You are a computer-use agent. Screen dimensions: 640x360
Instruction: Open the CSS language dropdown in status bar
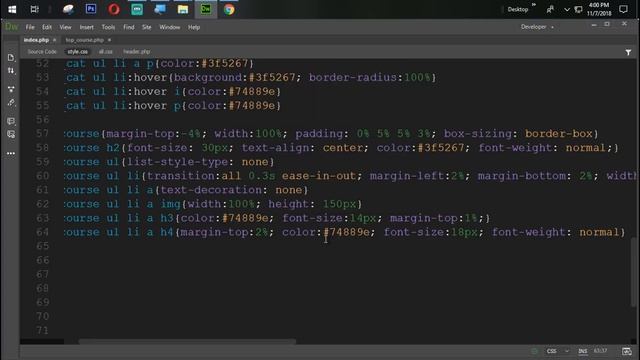click(x=558, y=351)
